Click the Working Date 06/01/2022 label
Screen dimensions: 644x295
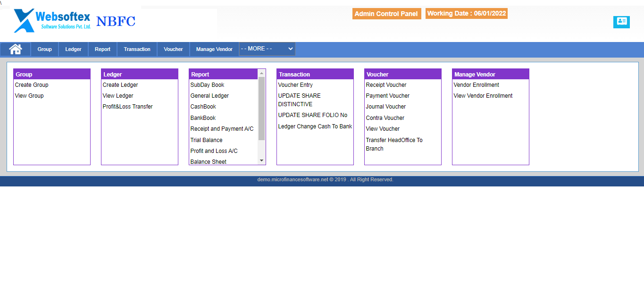467,13
